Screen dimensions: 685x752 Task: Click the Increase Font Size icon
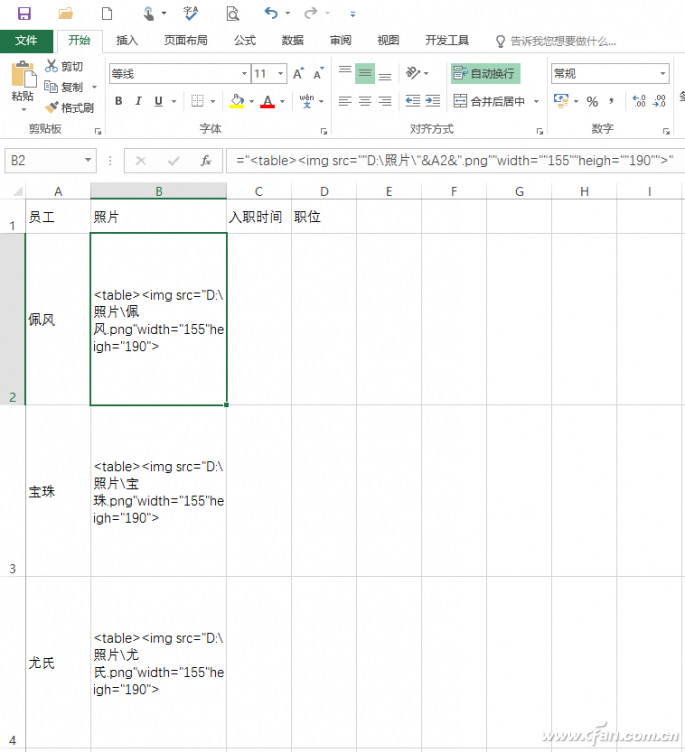click(x=298, y=74)
